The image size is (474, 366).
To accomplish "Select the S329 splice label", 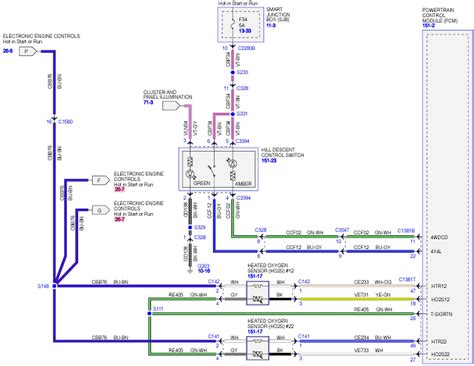I will click(200, 227).
